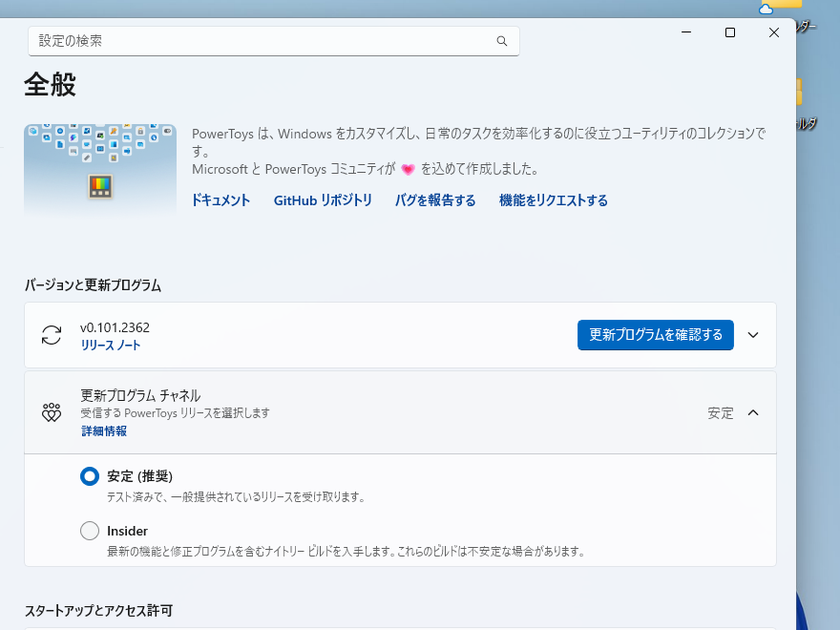Viewport: 840px width, 630px height.
Task: Close the PowerToys settings window
Action: point(773,32)
